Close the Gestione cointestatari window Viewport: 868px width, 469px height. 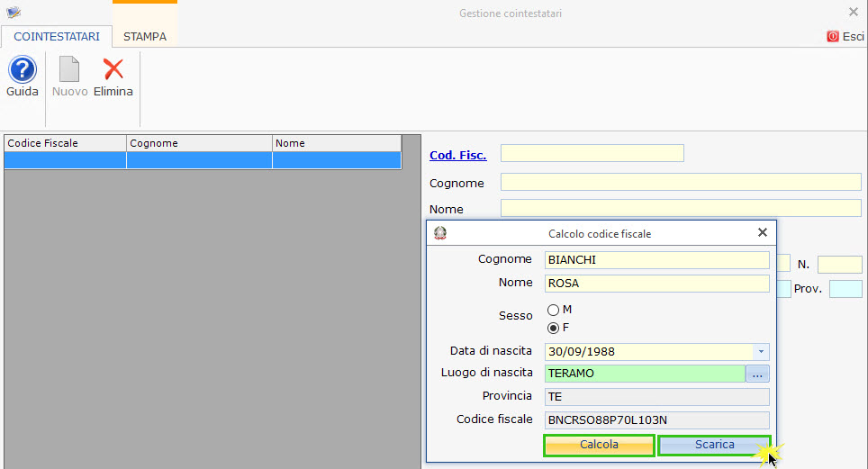(853, 12)
